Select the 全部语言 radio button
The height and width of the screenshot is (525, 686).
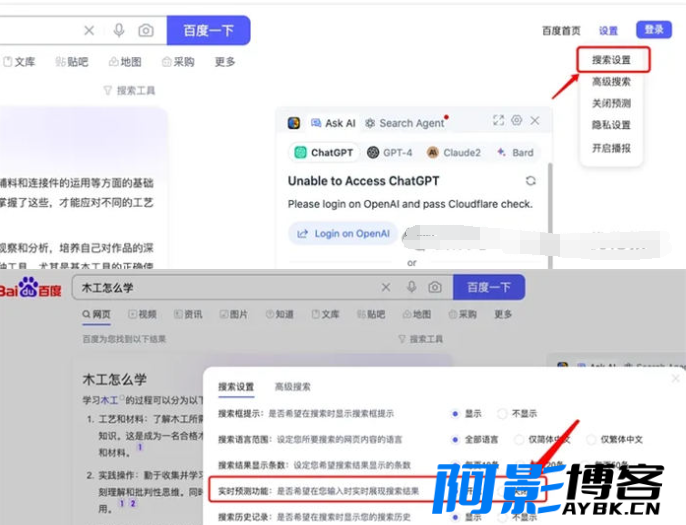[x=456, y=439]
